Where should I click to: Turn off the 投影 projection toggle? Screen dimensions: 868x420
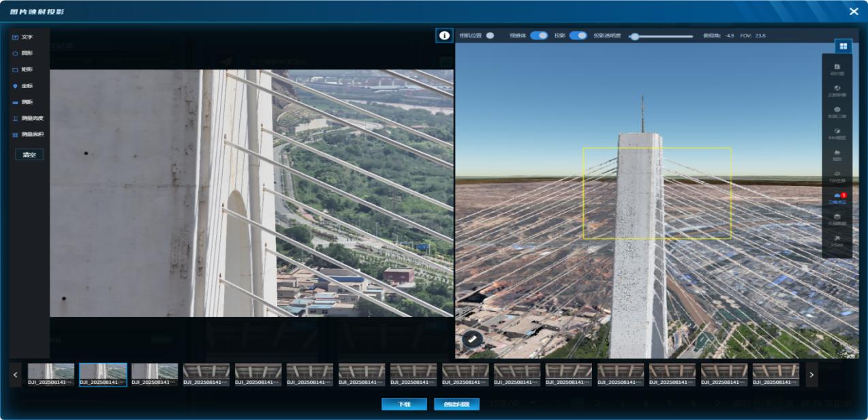[578, 35]
